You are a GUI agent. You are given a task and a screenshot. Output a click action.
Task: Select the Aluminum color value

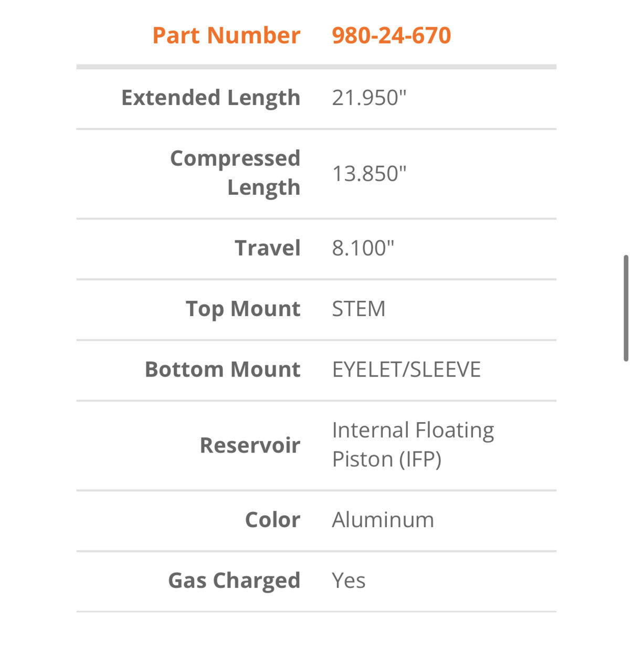point(383,520)
